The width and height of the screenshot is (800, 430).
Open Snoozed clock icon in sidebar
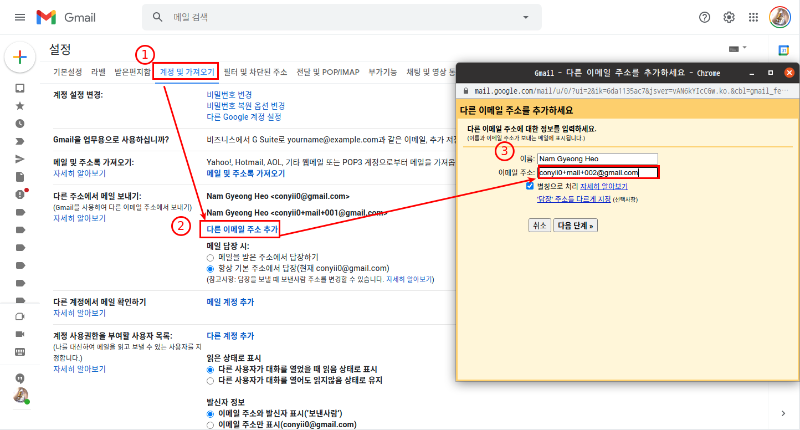click(20, 123)
